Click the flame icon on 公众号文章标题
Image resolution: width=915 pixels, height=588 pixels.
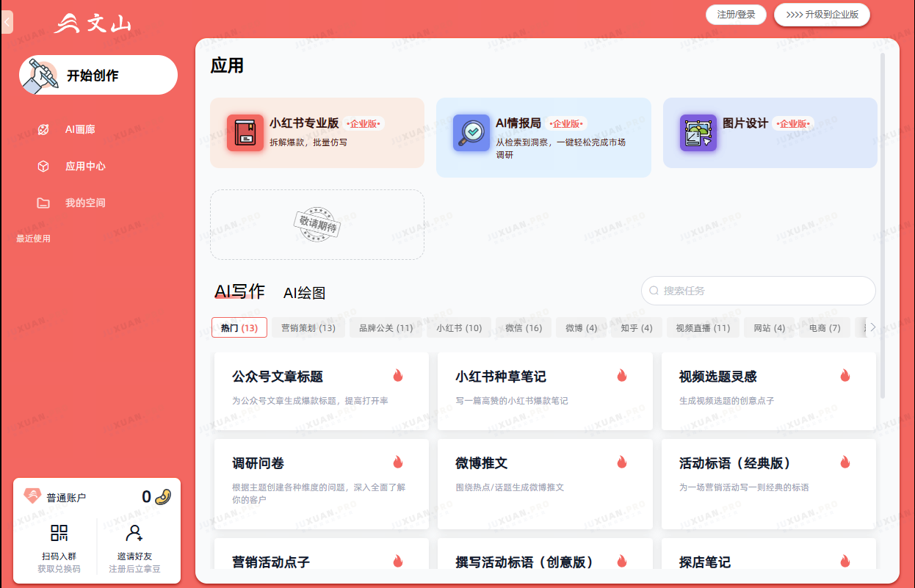pos(398,376)
